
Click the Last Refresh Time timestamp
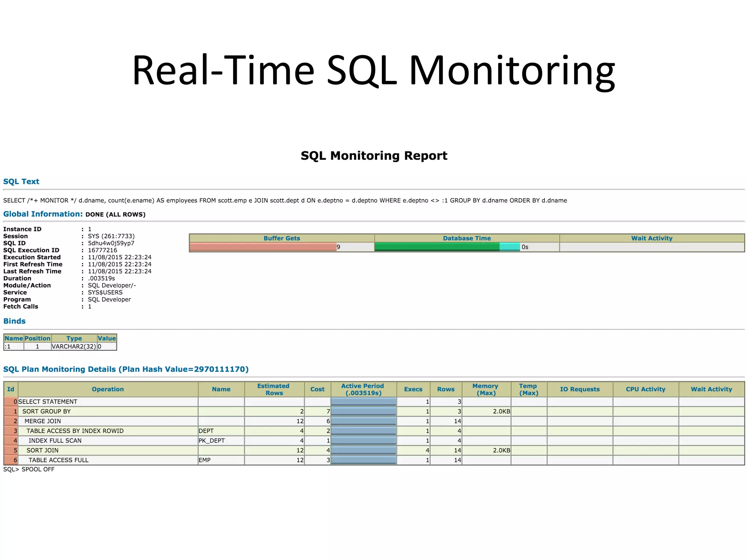(120, 271)
